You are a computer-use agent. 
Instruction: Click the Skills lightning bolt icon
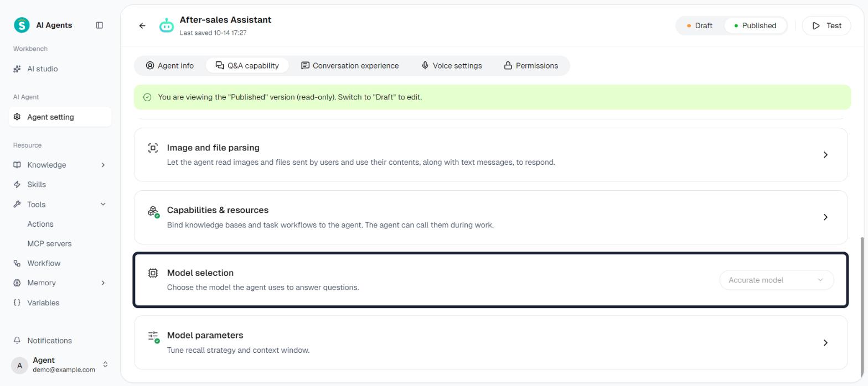coord(17,184)
